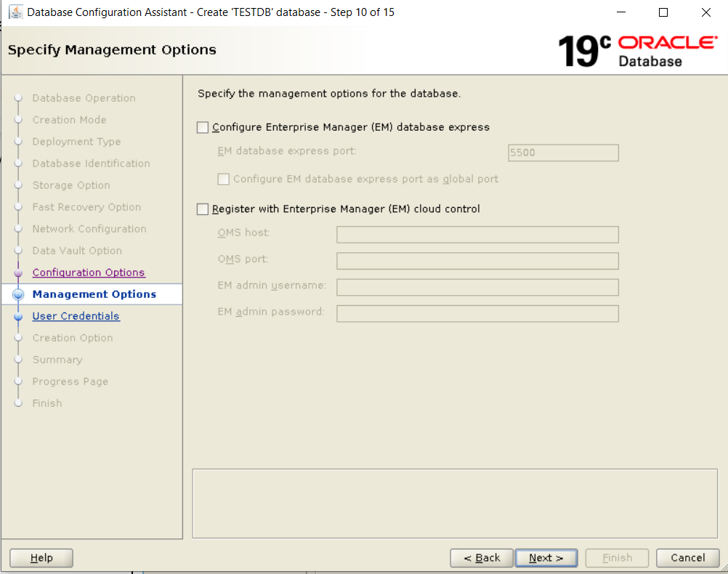Click the Database Identification step label
This screenshot has height=574, width=728.
coord(91,163)
